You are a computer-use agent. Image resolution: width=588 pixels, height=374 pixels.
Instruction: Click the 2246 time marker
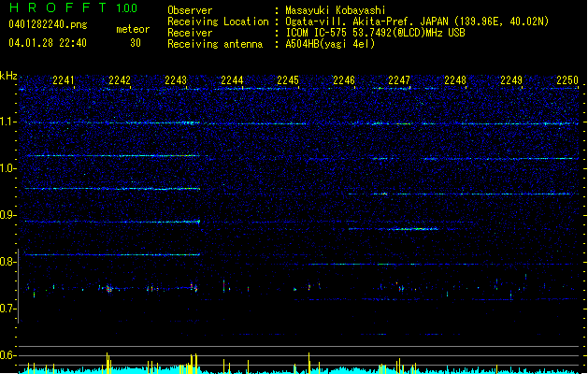click(344, 80)
